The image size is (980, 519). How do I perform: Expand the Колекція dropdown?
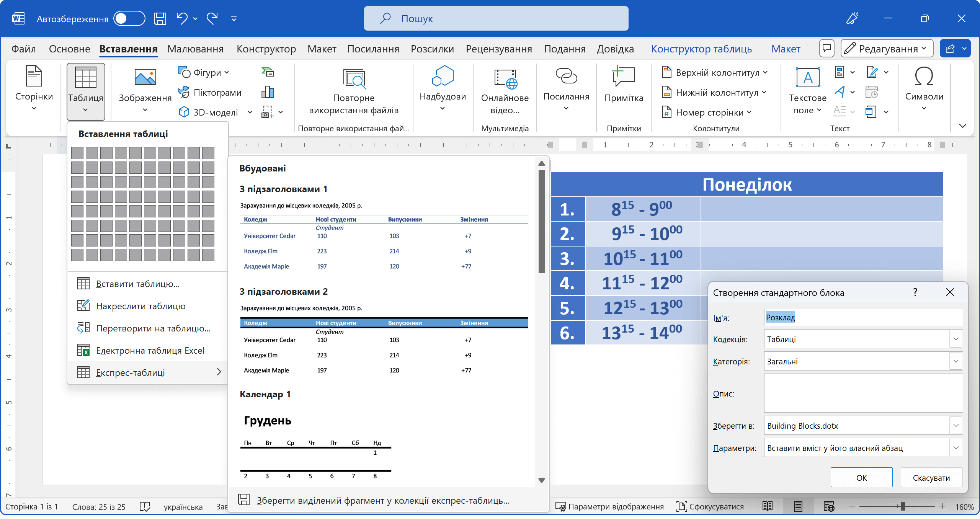[x=955, y=339]
